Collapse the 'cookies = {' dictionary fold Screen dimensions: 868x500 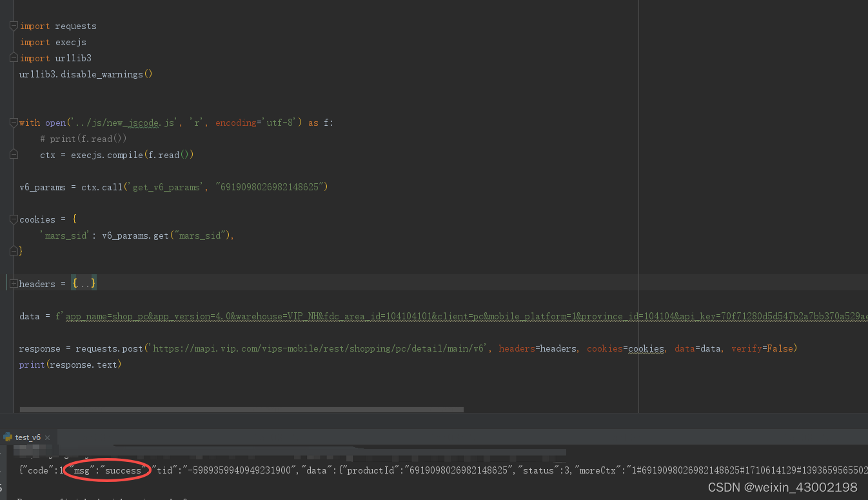[x=14, y=219]
